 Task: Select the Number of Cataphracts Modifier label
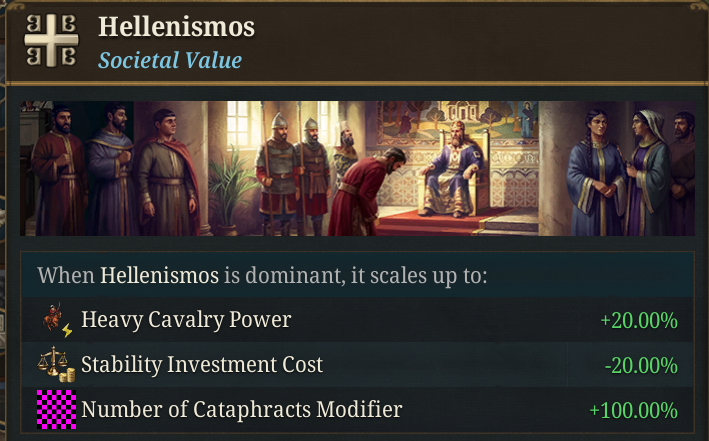(241, 409)
